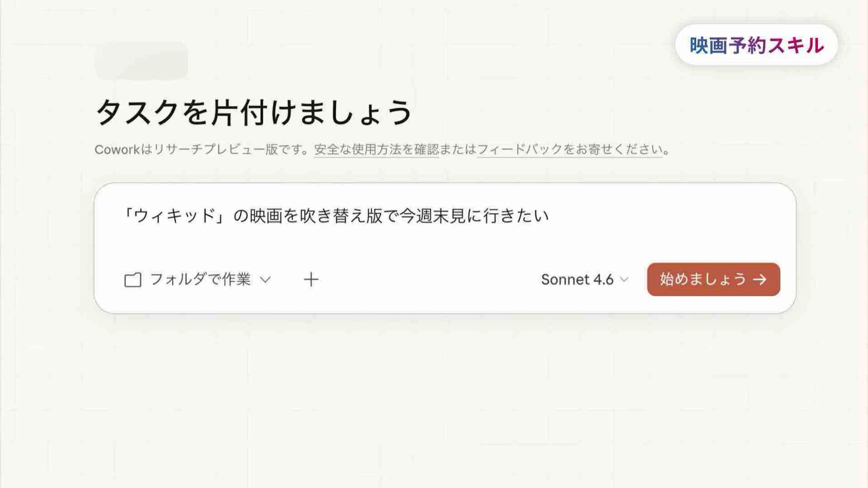Click the folder icon beside フォルダで作業

click(133, 280)
